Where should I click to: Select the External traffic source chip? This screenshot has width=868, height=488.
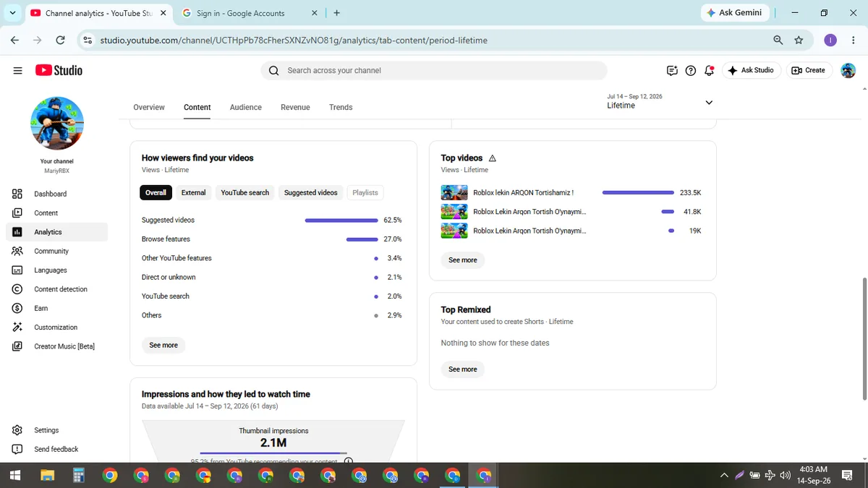click(x=193, y=192)
